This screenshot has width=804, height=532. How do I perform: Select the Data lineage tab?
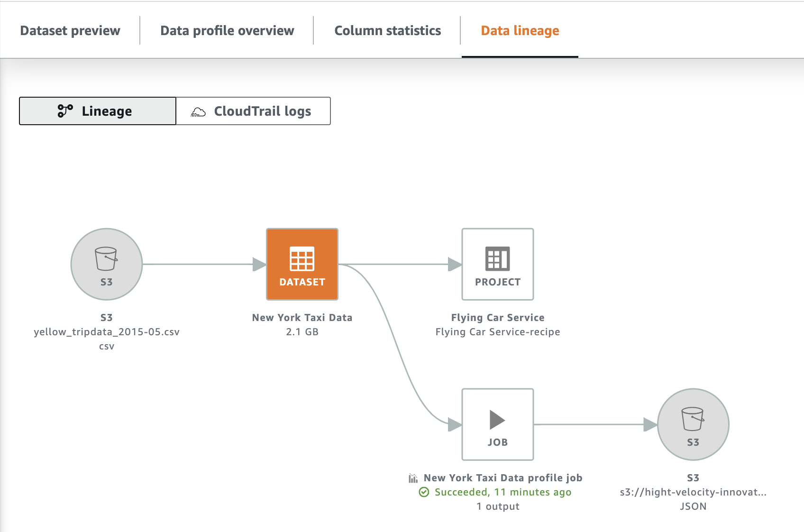point(520,30)
